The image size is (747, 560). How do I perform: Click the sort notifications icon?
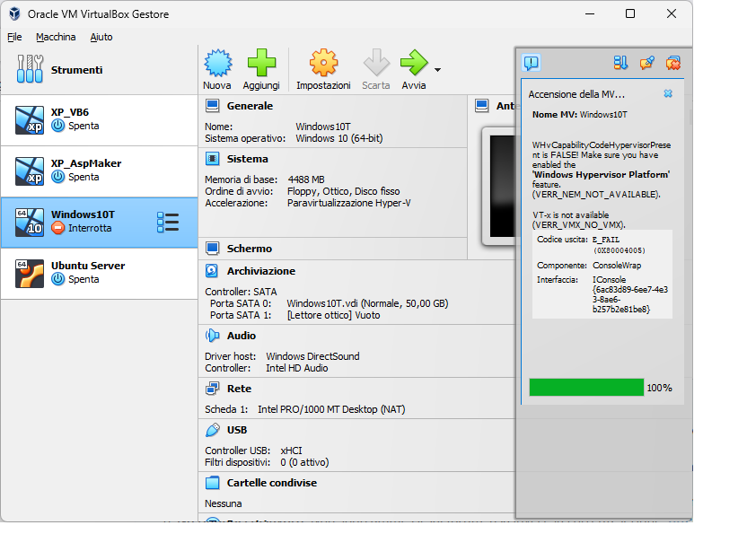(620, 63)
